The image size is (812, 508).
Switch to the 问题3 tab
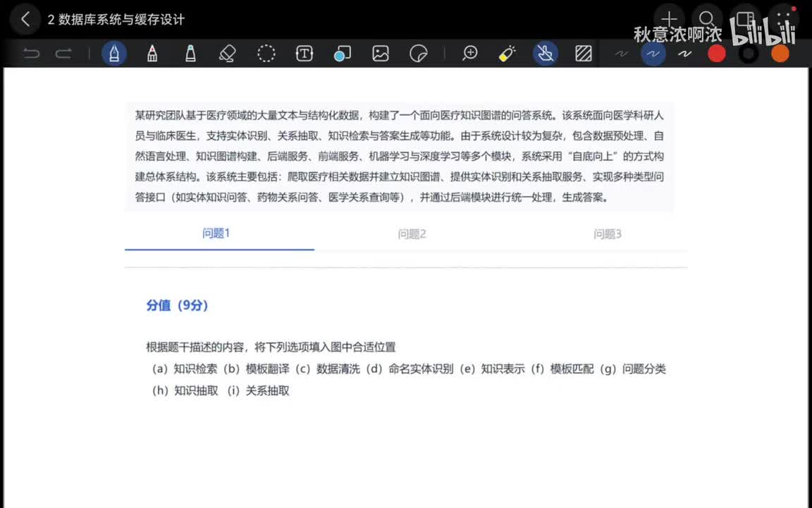point(608,234)
